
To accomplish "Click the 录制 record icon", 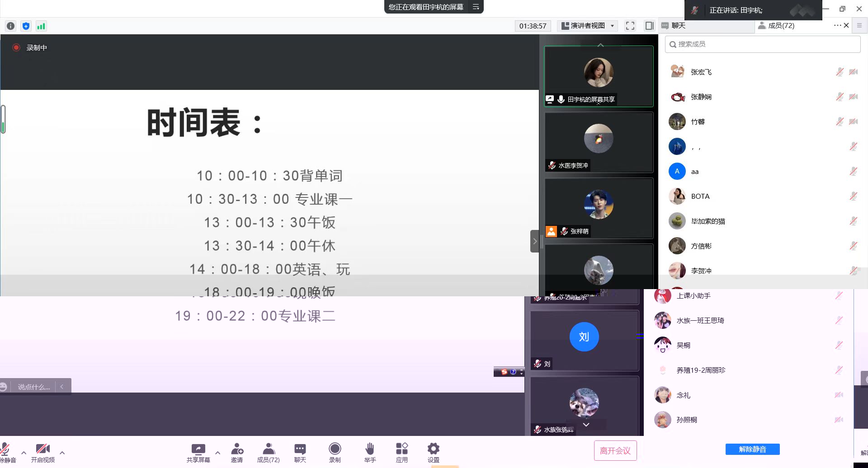I will (335, 453).
